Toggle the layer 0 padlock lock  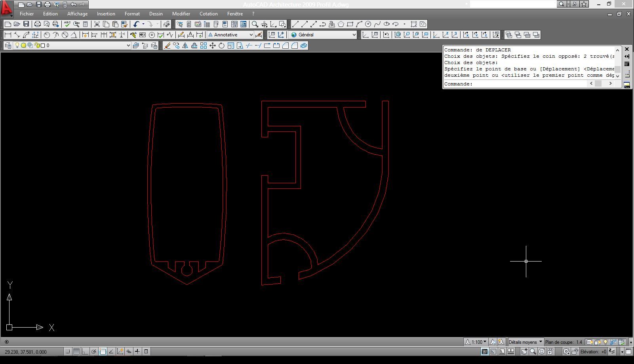[36, 46]
